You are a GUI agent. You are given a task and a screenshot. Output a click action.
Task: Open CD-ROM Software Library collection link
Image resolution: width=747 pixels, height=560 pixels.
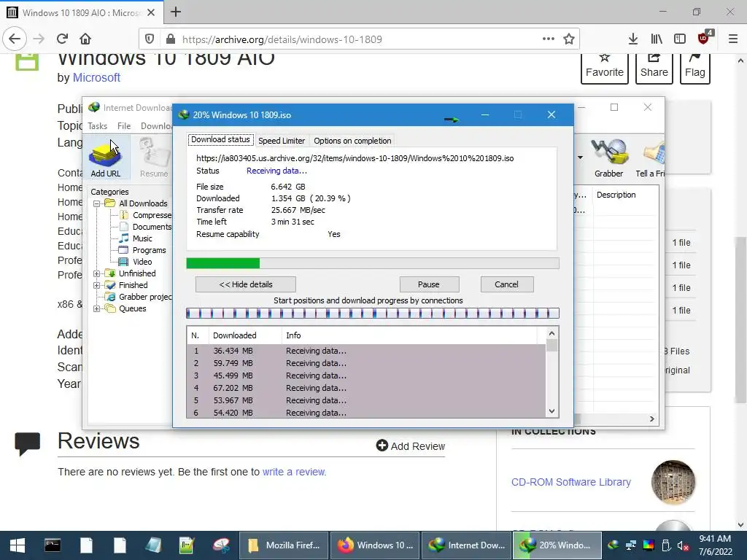(570, 482)
